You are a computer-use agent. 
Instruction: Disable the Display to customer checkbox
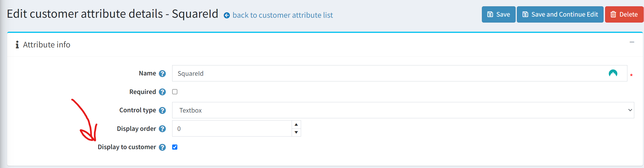(x=175, y=147)
